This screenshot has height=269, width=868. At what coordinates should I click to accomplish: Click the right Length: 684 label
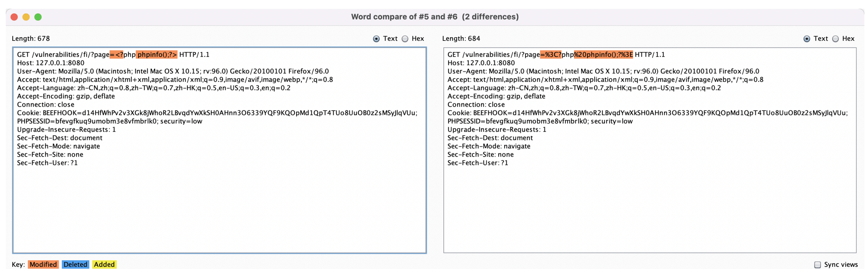click(461, 39)
